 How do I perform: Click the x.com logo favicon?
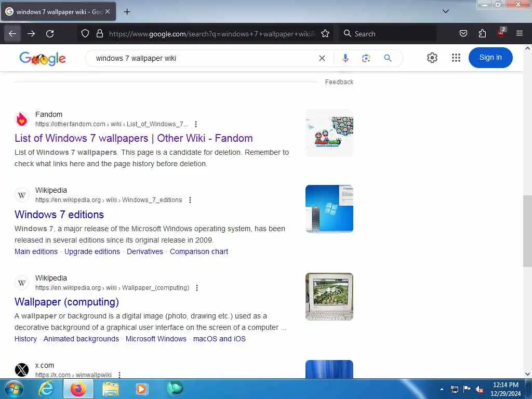coord(22,370)
